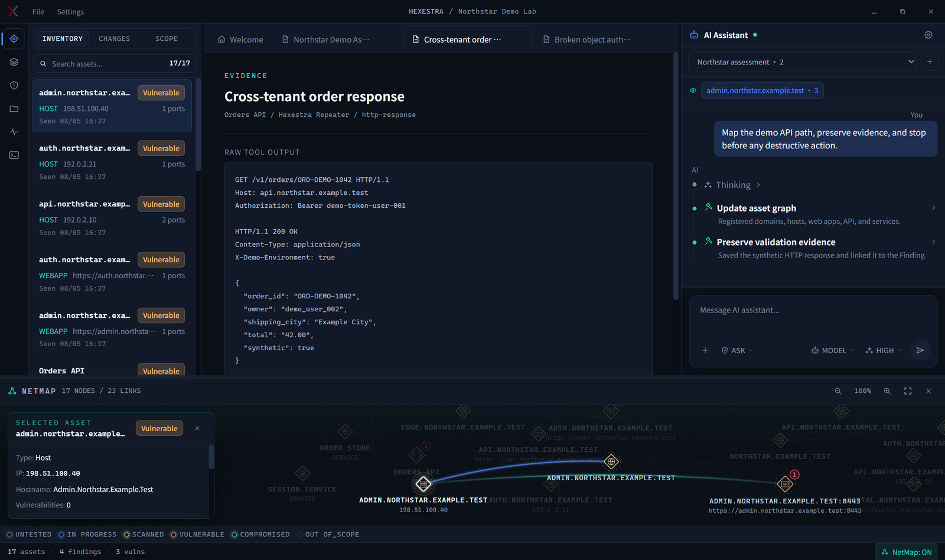Image resolution: width=945 pixels, height=560 pixels.
Task: Select the INVENTORY tab
Action: (x=63, y=38)
